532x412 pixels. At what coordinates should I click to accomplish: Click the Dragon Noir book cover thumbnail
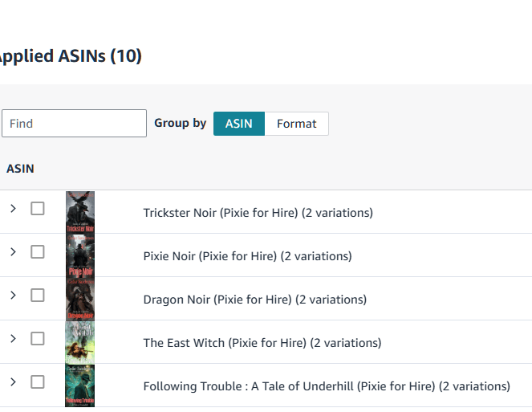(x=80, y=299)
